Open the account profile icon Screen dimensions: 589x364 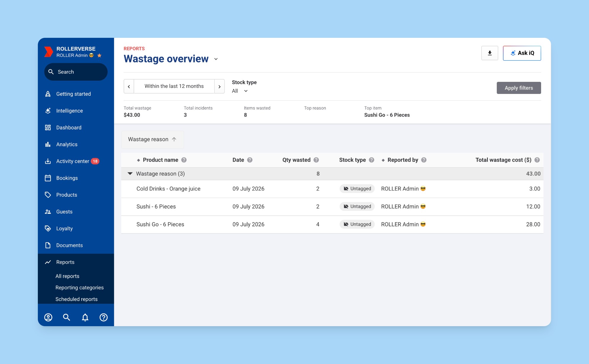coord(48,317)
